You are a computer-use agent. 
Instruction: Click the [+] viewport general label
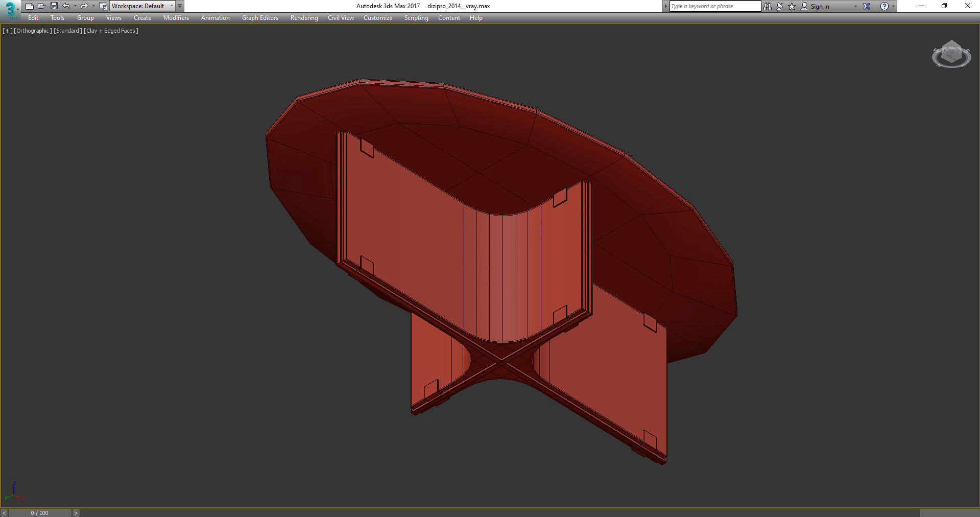[x=7, y=31]
